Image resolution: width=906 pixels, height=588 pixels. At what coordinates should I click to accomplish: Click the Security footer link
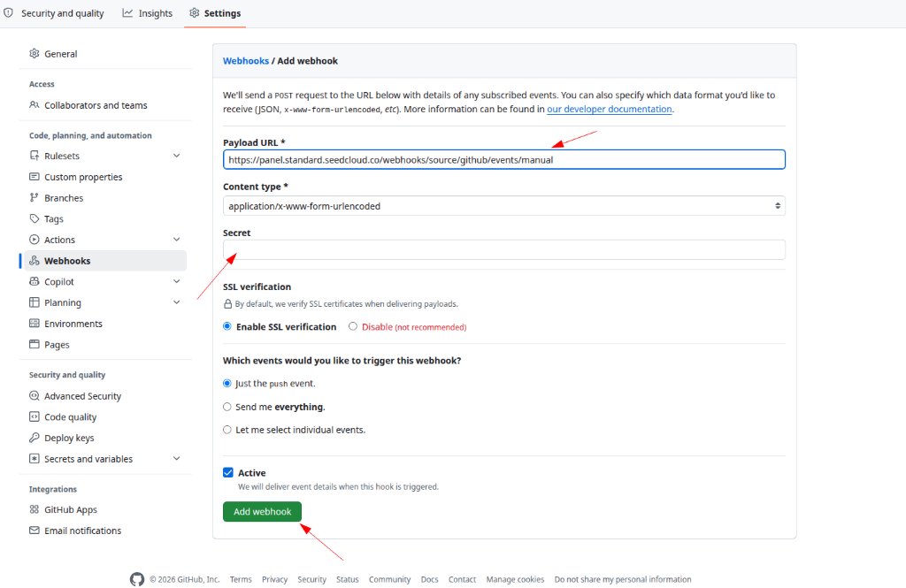[x=312, y=579]
